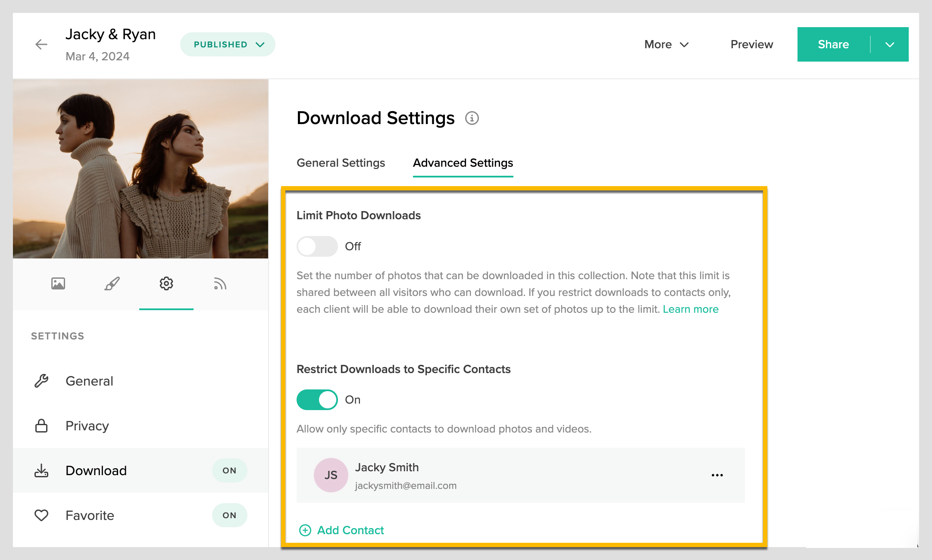Click the Preview button
This screenshot has width=932, height=560.
(752, 44)
